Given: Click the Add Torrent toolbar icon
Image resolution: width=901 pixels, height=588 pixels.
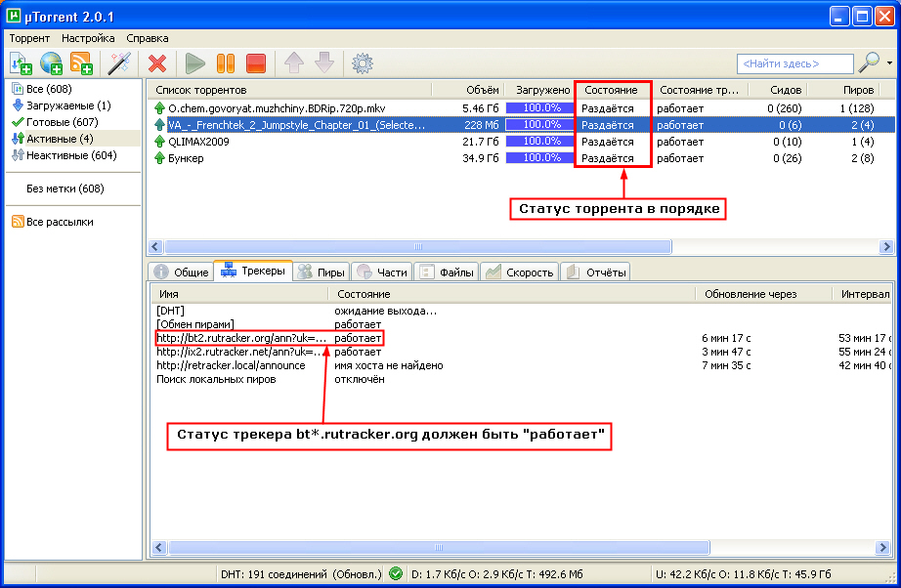Looking at the screenshot, I should [21, 63].
